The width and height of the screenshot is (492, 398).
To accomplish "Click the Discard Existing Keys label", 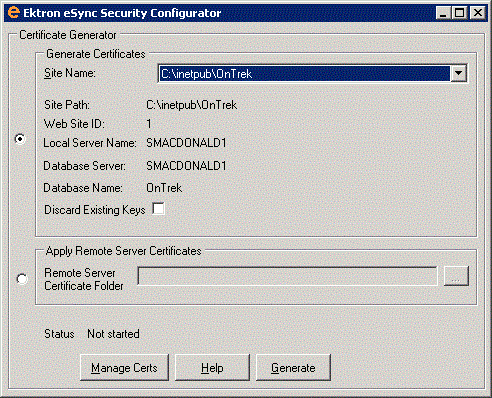I will point(95,210).
